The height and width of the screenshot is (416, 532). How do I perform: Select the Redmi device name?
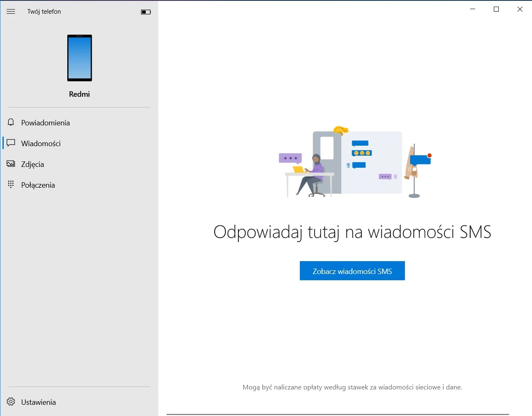(79, 94)
